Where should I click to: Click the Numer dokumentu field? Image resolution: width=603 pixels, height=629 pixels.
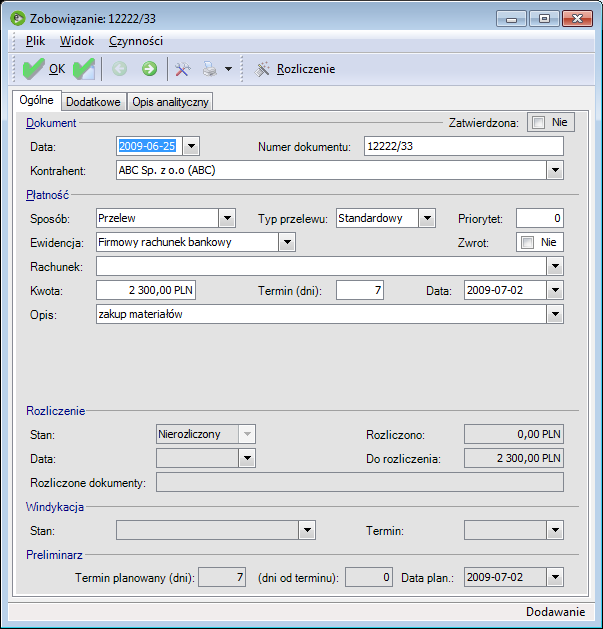[464, 146]
